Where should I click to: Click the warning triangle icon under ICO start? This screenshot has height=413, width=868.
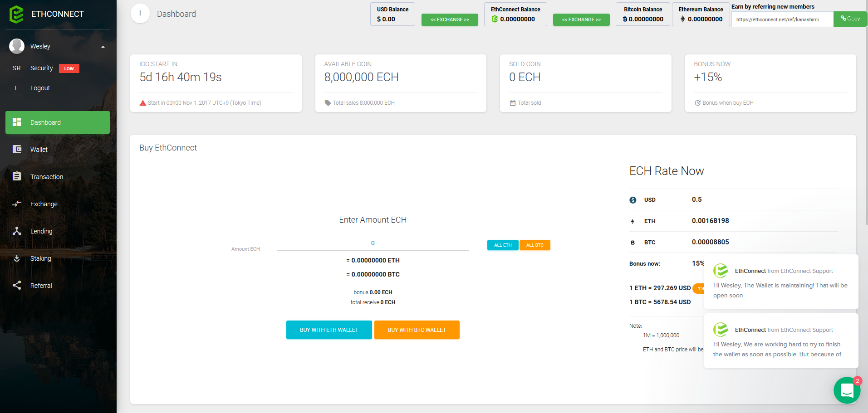coord(143,103)
